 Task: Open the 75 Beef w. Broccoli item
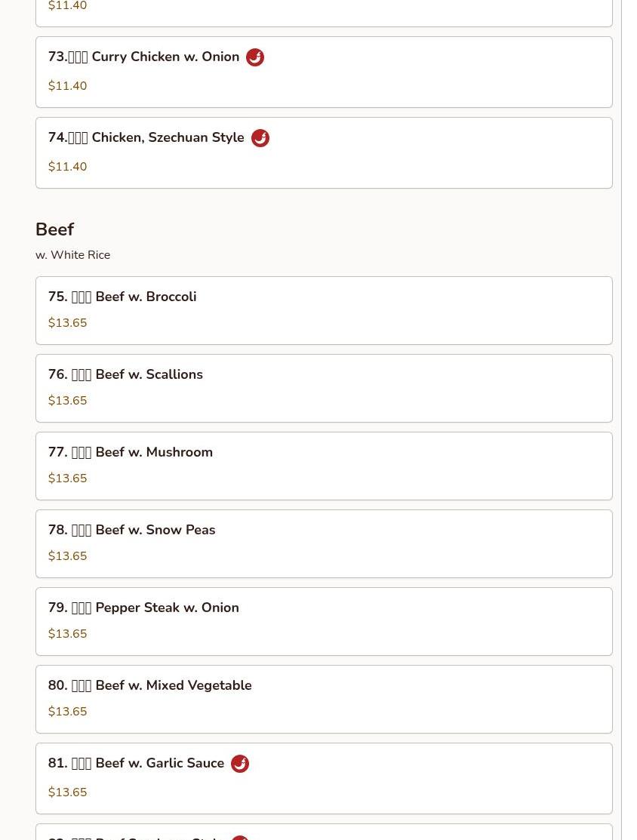point(122,297)
